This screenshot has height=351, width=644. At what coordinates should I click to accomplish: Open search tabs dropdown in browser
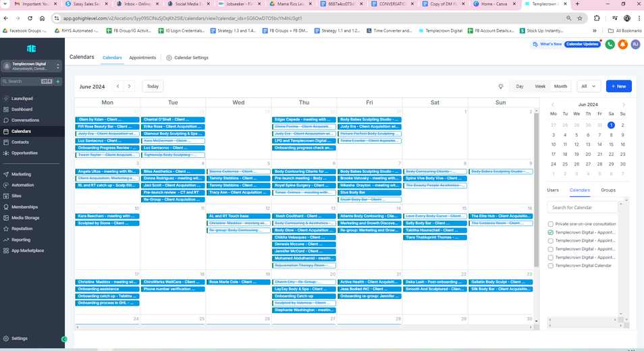5,3
